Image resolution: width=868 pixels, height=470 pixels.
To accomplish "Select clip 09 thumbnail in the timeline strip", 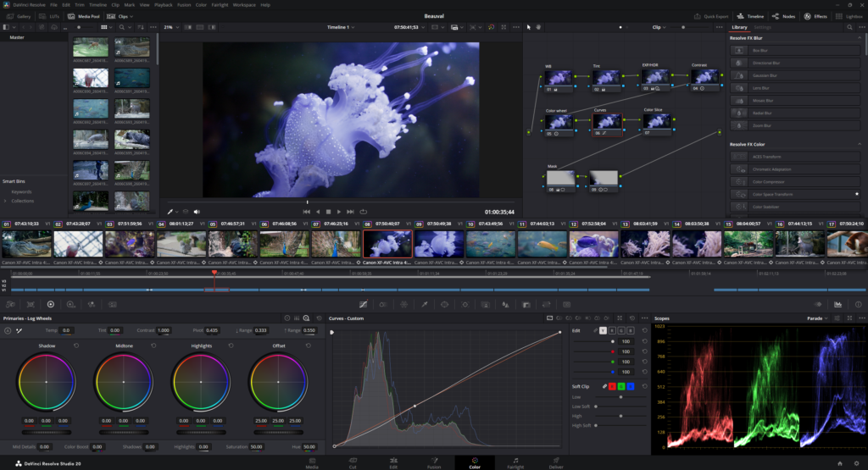I will (438, 244).
